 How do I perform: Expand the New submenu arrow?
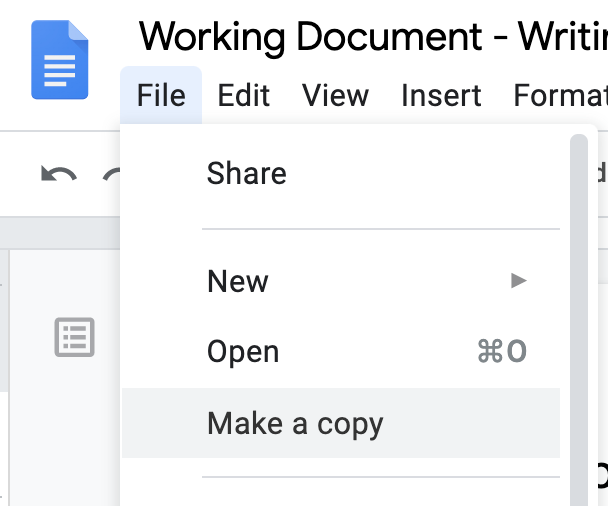pos(518,281)
